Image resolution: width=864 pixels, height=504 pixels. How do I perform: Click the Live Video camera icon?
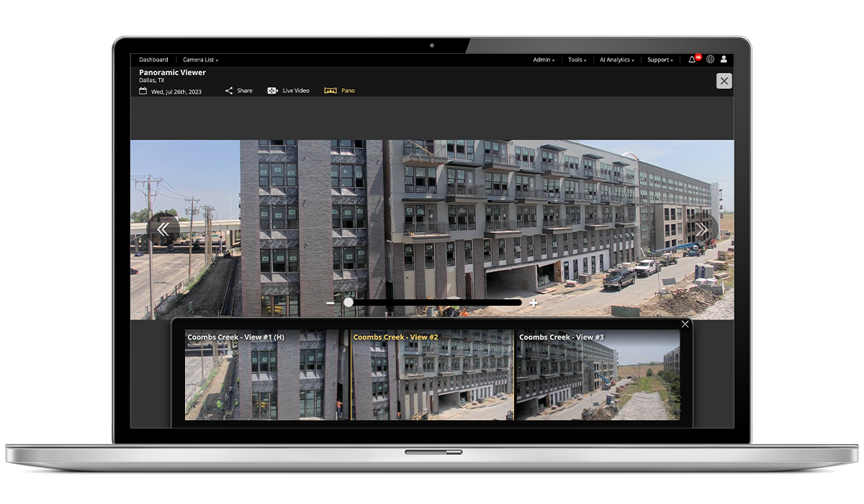(x=273, y=91)
